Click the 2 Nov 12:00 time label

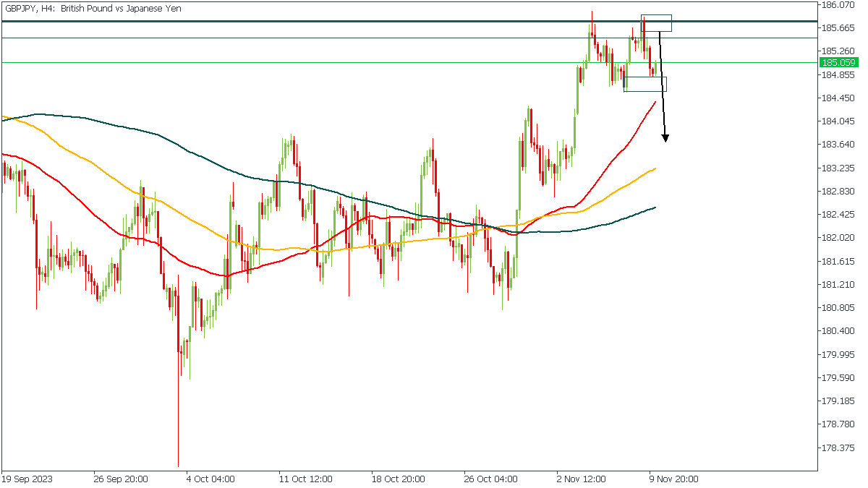click(581, 479)
